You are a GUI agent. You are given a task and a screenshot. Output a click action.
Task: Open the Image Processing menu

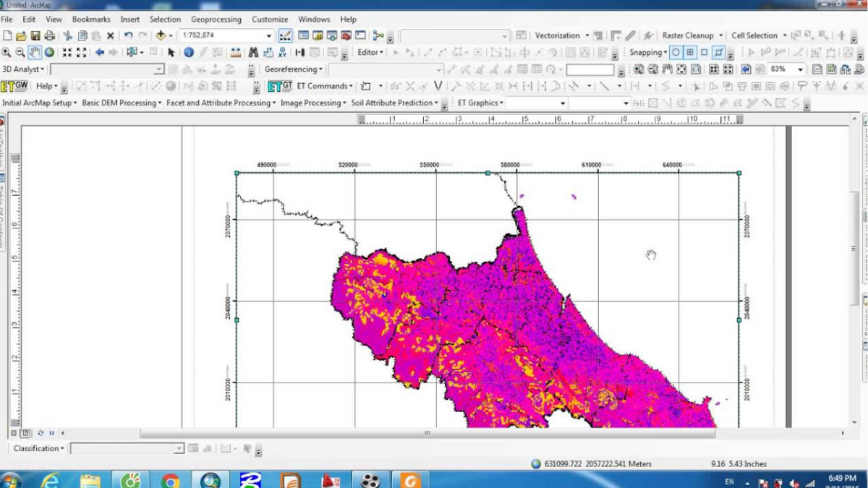click(x=313, y=103)
